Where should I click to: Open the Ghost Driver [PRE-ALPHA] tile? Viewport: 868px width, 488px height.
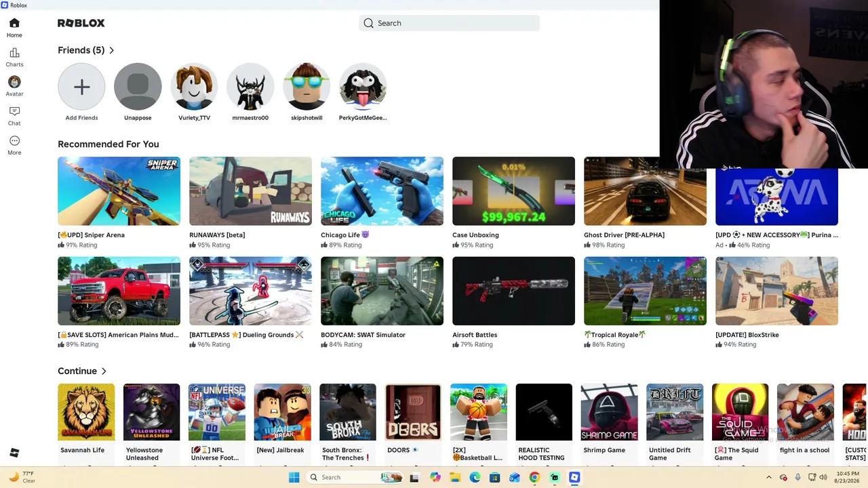click(x=645, y=191)
